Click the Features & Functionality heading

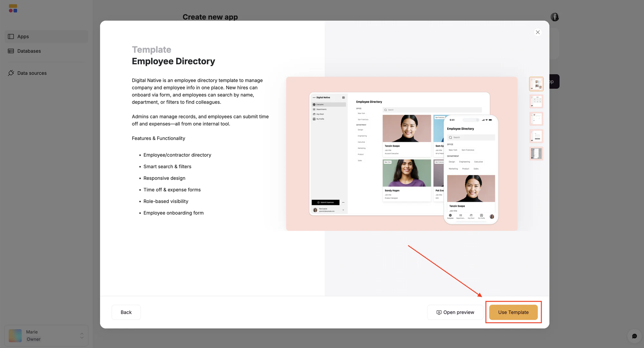tap(158, 138)
